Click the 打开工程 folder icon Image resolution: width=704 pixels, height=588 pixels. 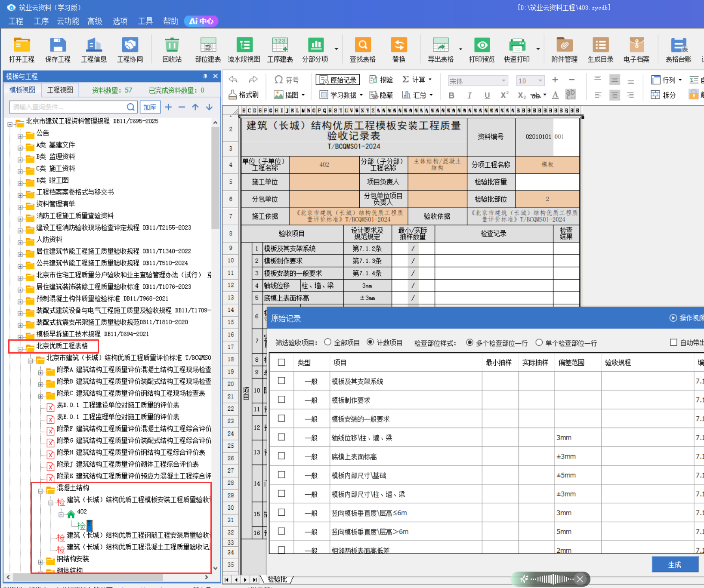coord(22,45)
